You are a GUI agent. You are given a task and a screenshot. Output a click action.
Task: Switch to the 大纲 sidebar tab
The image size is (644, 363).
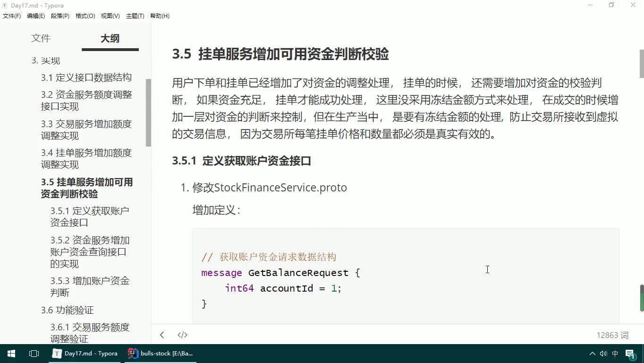110,38
